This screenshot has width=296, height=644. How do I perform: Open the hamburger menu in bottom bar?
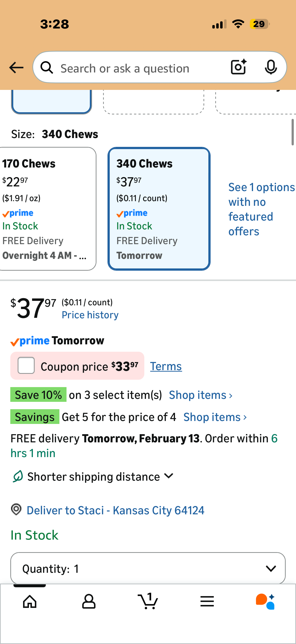207,601
